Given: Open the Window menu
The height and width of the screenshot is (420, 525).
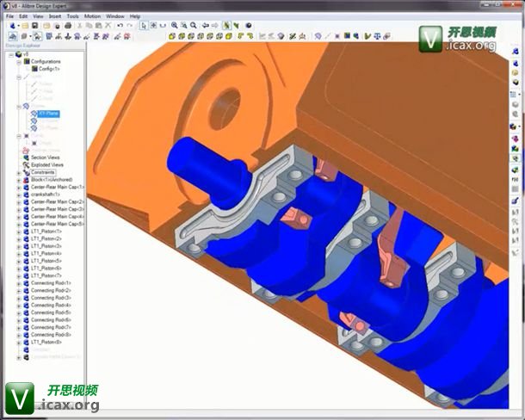Looking at the screenshot, I should [114, 16].
